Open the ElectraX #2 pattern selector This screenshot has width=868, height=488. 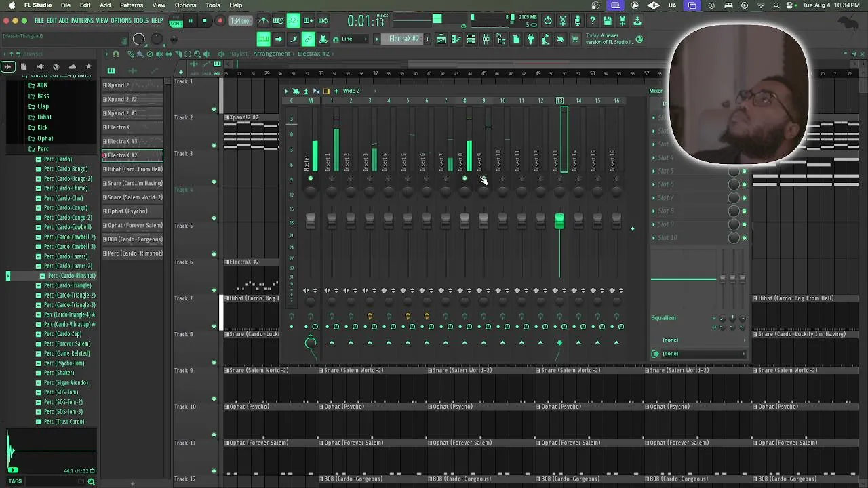click(x=405, y=39)
